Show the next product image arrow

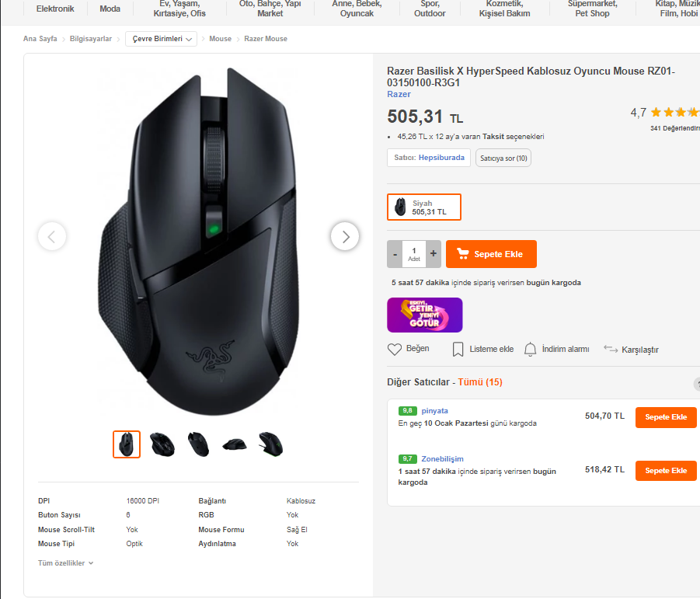click(x=345, y=236)
